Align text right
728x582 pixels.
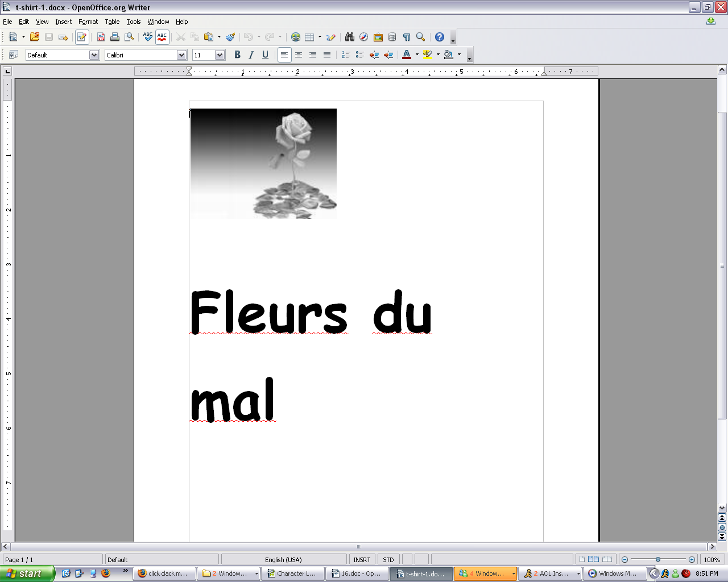[x=313, y=55]
